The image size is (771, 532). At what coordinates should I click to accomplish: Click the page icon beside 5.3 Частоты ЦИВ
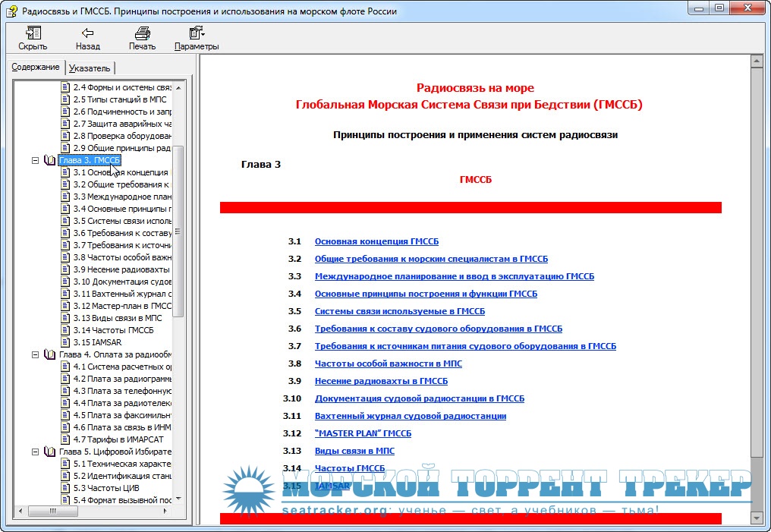[x=65, y=488]
